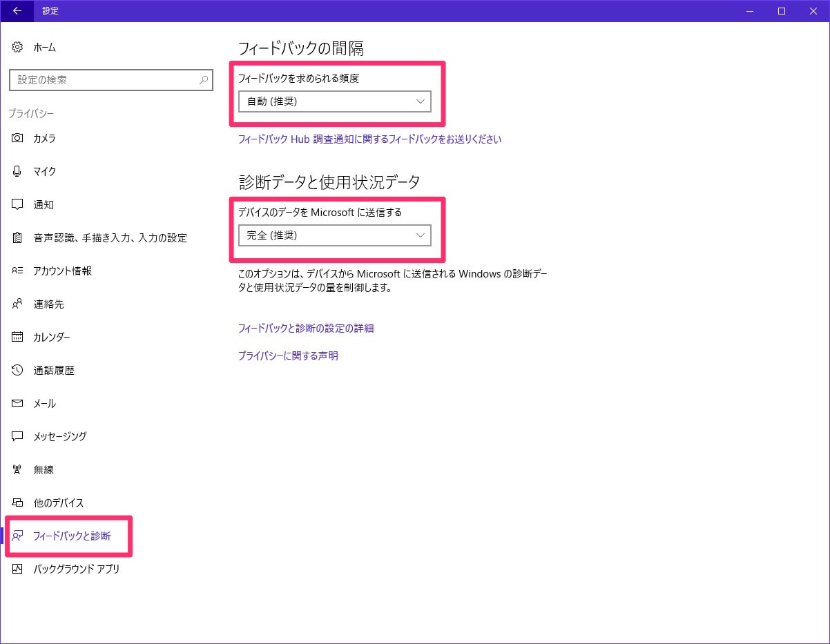The height and width of the screenshot is (644, 830).
Task: Click the clipboard icon beside 音声認識
Action: pos(18,237)
